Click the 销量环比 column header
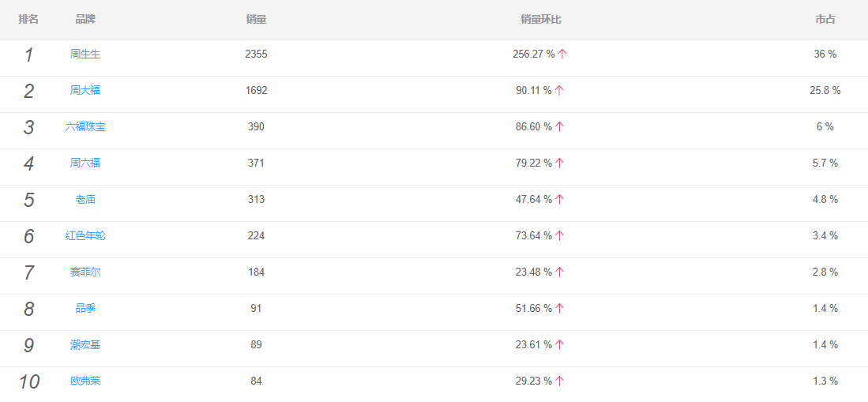This screenshot has width=868, height=402. 541,20
